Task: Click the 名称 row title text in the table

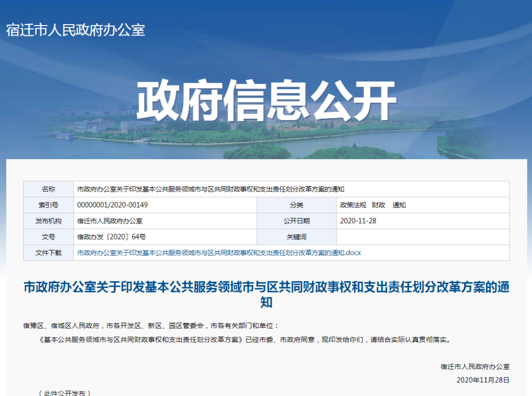Action: point(211,189)
